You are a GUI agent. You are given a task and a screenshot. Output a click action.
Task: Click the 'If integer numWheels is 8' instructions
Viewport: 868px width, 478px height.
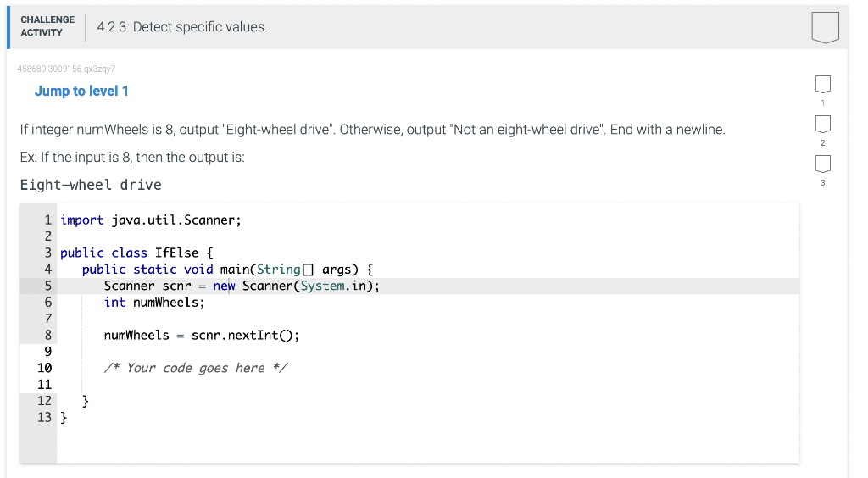(x=373, y=130)
